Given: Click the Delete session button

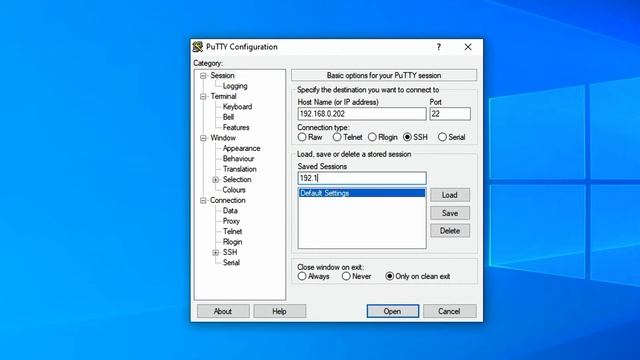Looking at the screenshot, I should click(x=450, y=231).
